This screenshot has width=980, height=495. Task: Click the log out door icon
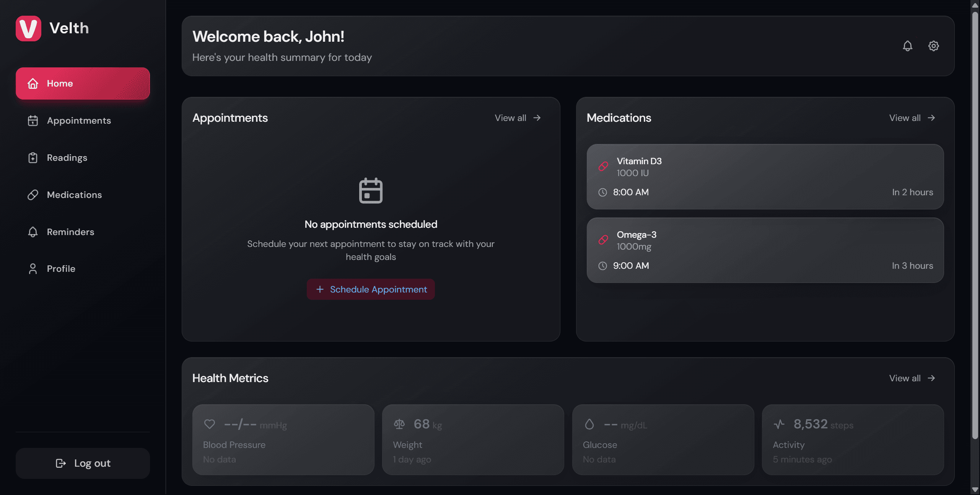click(x=61, y=463)
